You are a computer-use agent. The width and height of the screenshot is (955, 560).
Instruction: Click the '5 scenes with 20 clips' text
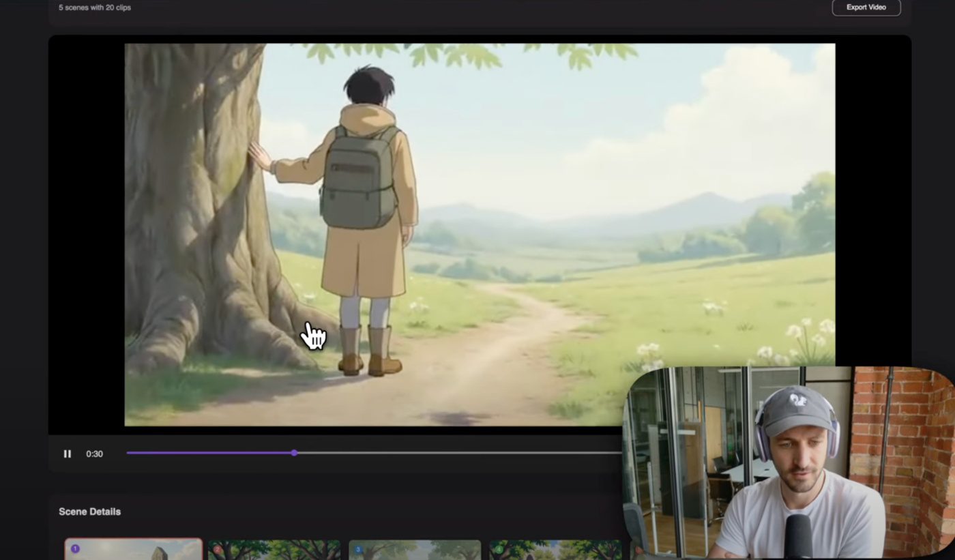[94, 8]
